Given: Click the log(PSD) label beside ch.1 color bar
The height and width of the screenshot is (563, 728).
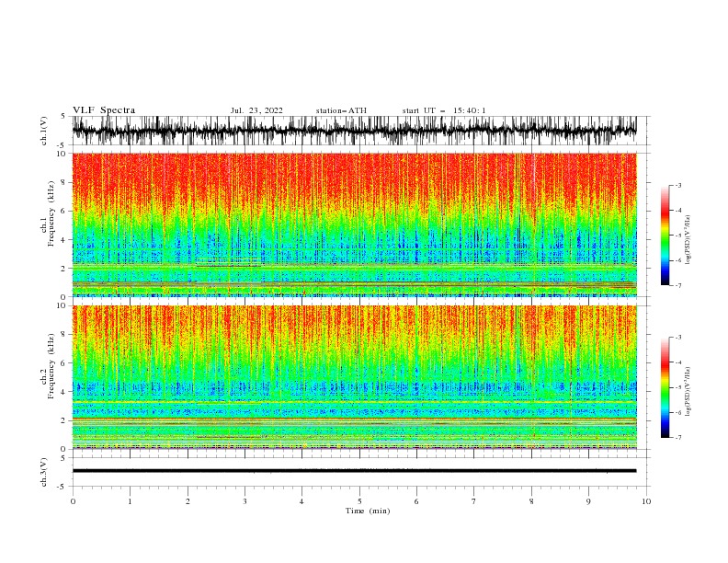Looking at the screenshot, I should (x=688, y=240).
